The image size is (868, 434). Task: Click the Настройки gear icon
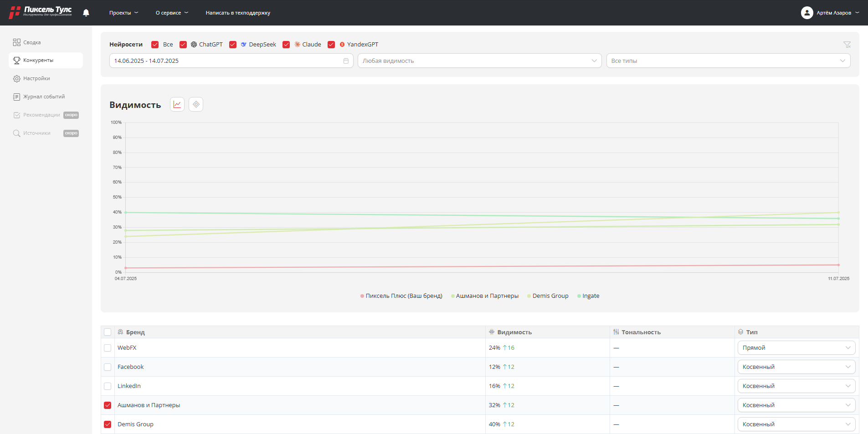click(x=17, y=79)
